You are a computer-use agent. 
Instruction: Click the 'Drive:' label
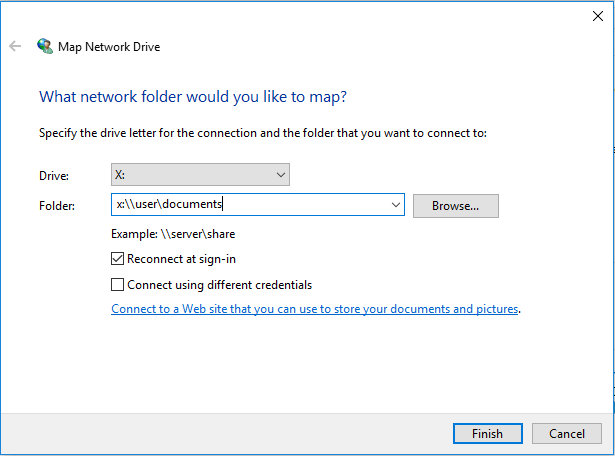[x=54, y=176]
